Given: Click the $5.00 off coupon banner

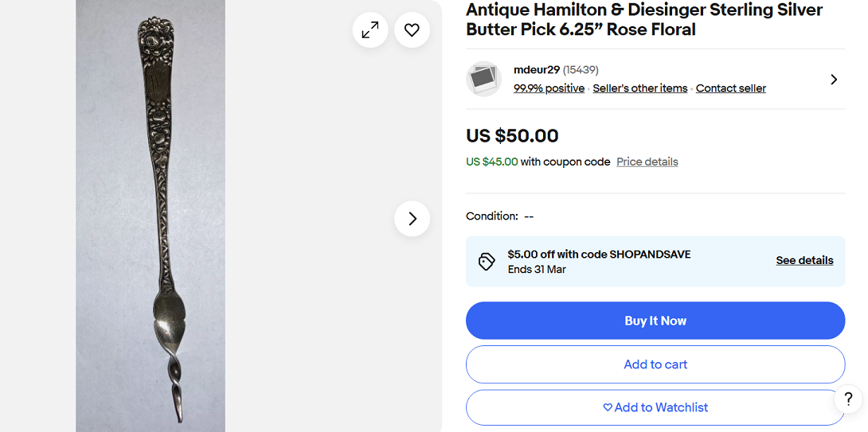Looking at the screenshot, I should click(x=655, y=262).
